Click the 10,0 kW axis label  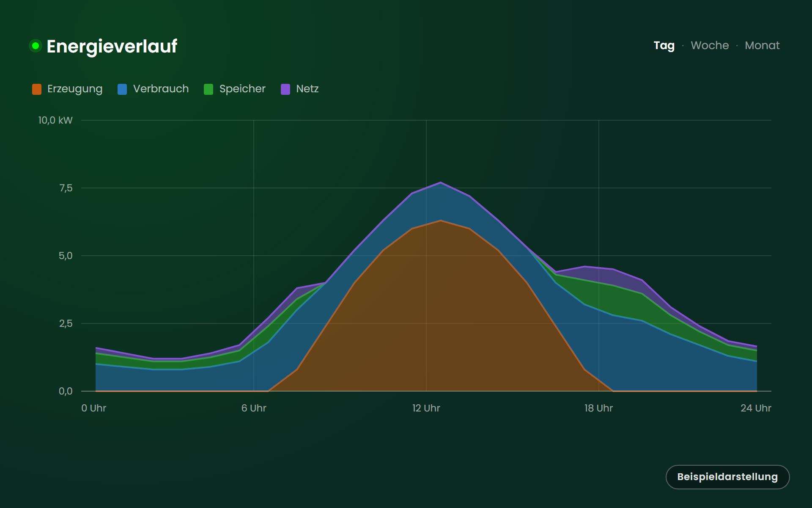click(x=55, y=120)
